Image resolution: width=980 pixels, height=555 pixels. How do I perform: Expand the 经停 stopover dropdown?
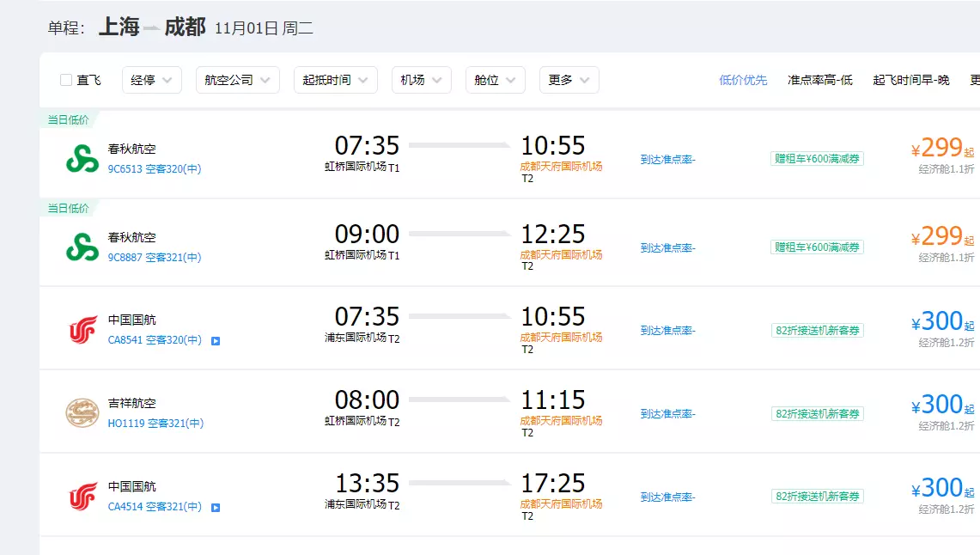point(151,80)
